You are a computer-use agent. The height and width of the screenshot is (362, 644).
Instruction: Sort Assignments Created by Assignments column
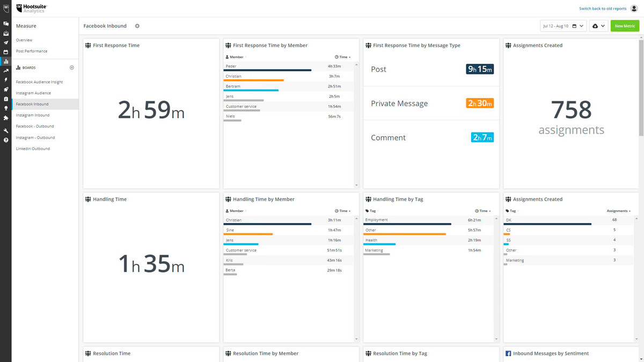click(619, 211)
